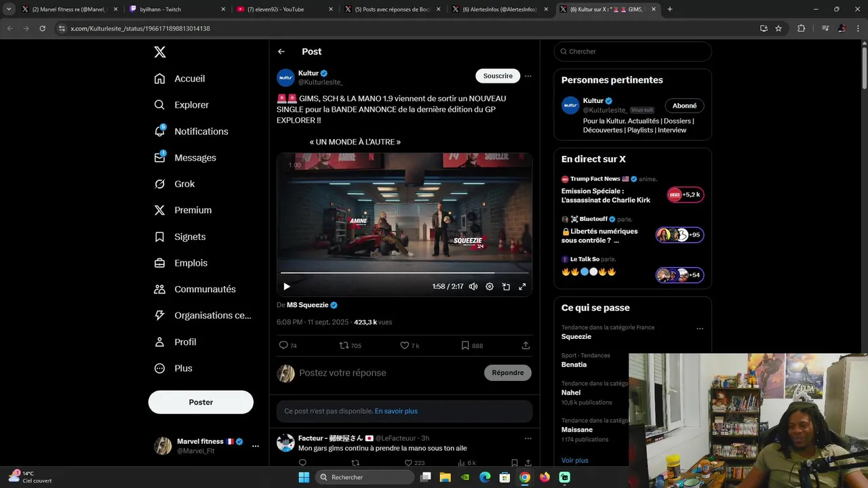Click the Organisations lightning icon
Image resolution: width=868 pixels, height=488 pixels.
click(x=159, y=315)
